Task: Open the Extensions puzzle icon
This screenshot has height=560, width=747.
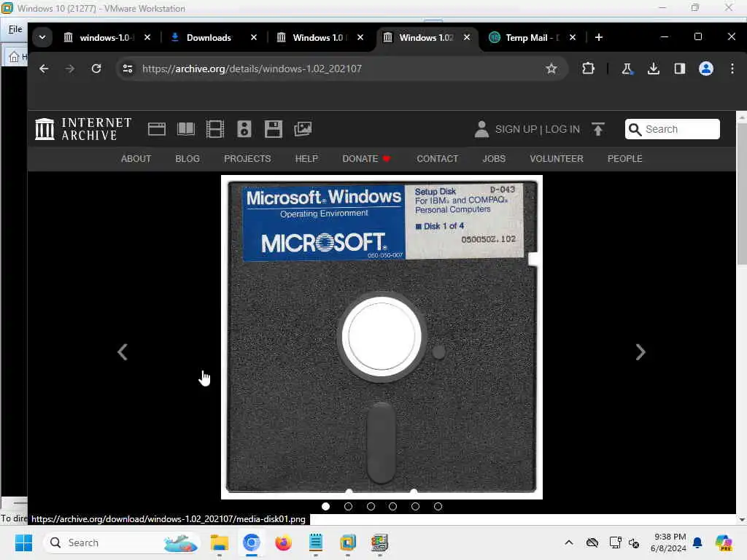Action: (589, 69)
